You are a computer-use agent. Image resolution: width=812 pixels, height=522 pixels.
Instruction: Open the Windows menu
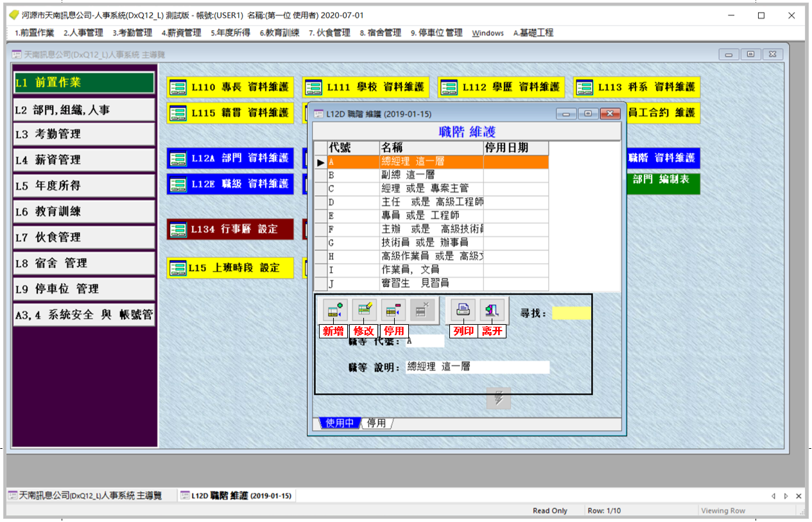(x=488, y=33)
